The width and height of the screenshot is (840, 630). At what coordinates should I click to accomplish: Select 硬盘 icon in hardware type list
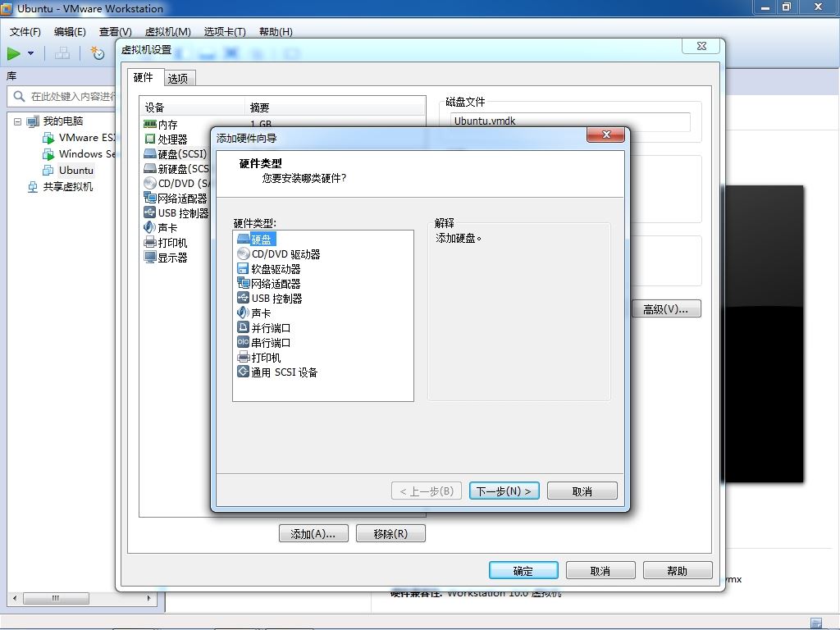click(x=243, y=239)
